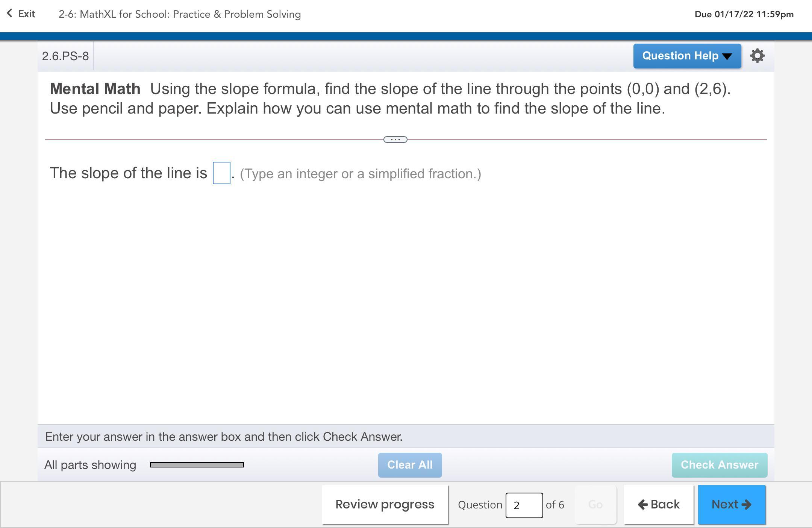Open the settings gear icon
Viewport: 812px width, 528px height.
[757, 56]
